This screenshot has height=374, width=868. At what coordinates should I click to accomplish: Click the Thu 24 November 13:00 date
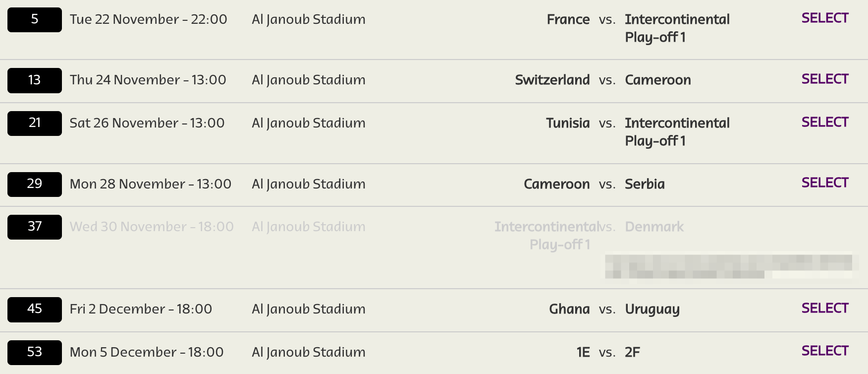tap(148, 80)
